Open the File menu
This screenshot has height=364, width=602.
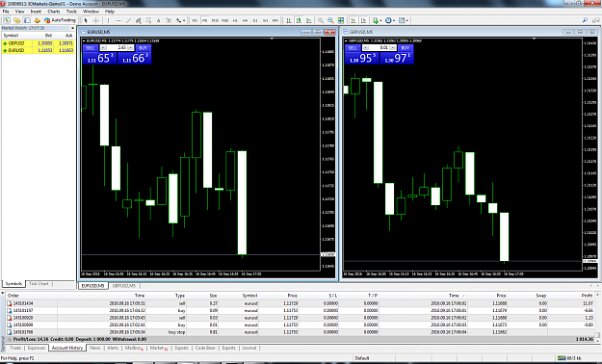6,12
